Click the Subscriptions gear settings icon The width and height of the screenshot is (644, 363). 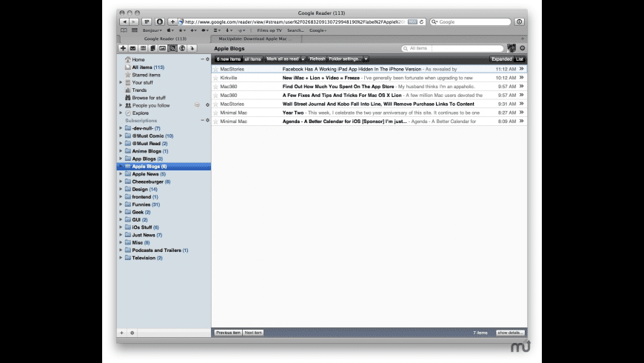point(207,121)
